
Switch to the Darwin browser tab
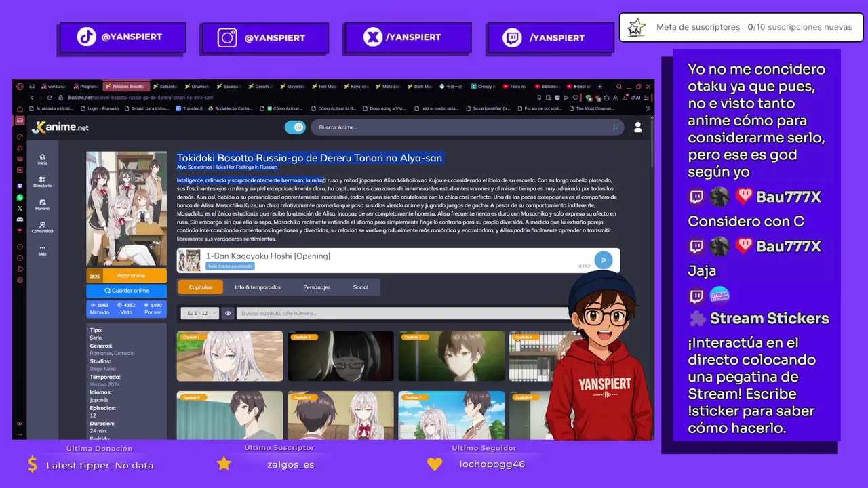click(260, 87)
